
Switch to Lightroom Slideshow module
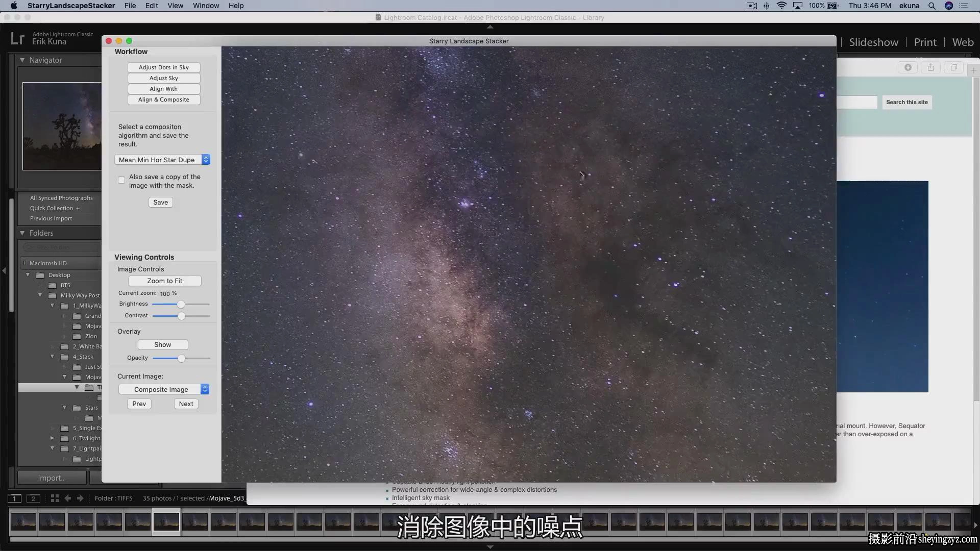[873, 42]
